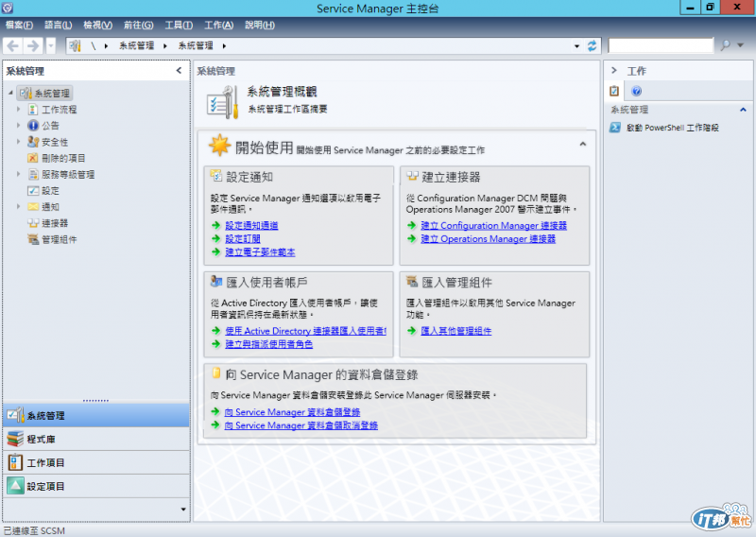Click the 工作流程 tree icon
This screenshot has width=756, height=537.
[x=33, y=110]
